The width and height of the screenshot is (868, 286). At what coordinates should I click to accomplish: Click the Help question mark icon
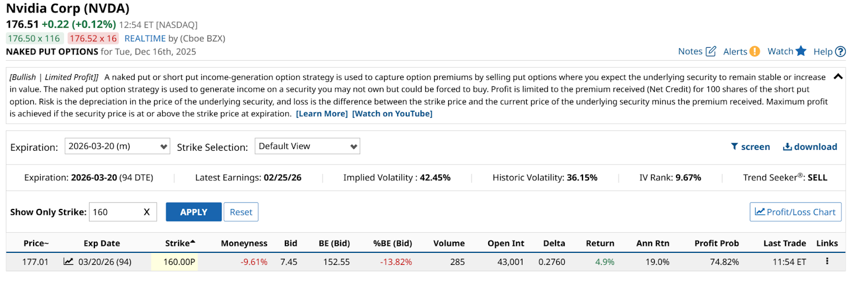click(840, 52)
